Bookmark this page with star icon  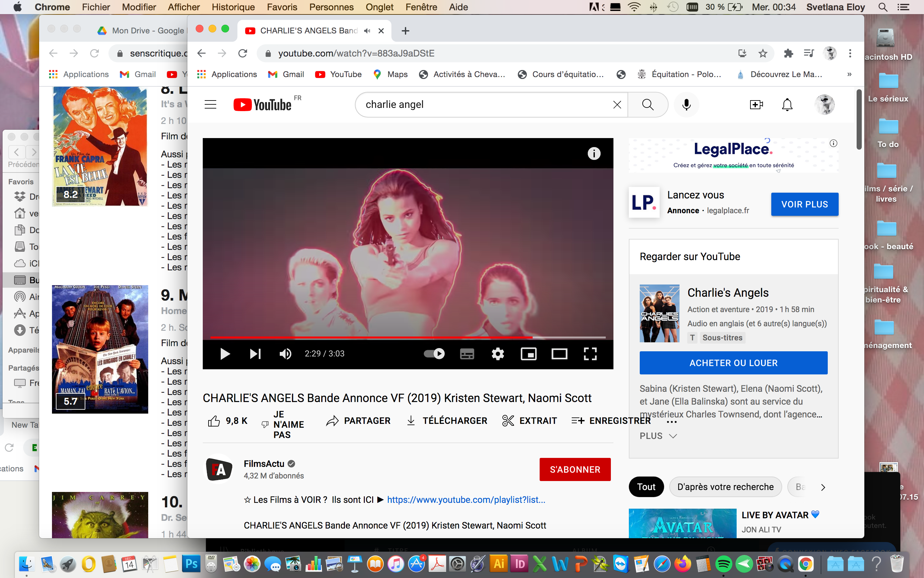[x=763, y=53]
